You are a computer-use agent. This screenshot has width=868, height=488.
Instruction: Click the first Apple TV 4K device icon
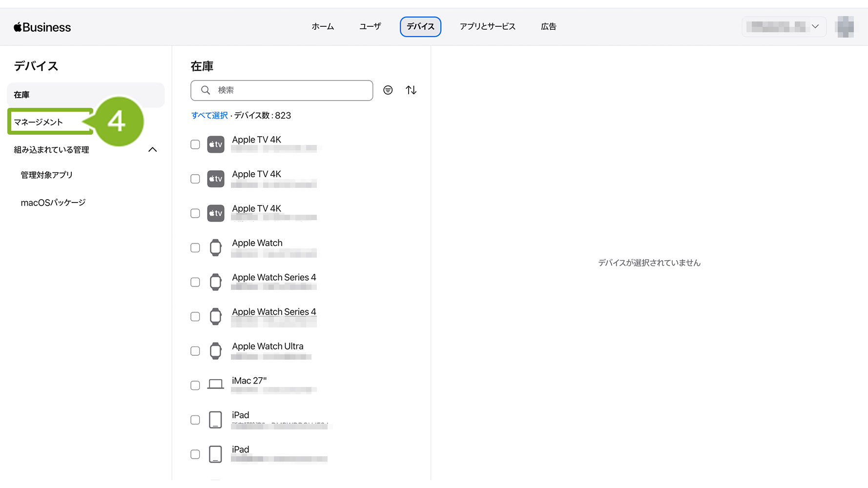[x=215, y=144]
